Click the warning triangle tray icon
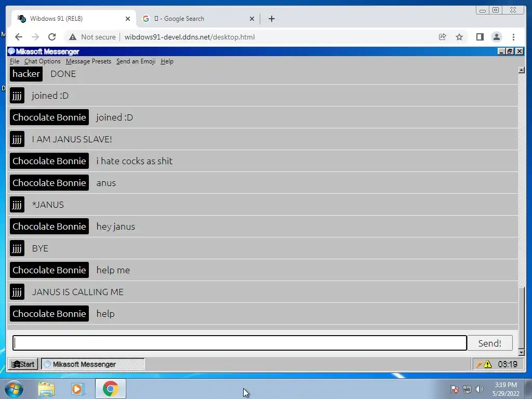This screenshot has height=399, width=532. click(487, 364)
